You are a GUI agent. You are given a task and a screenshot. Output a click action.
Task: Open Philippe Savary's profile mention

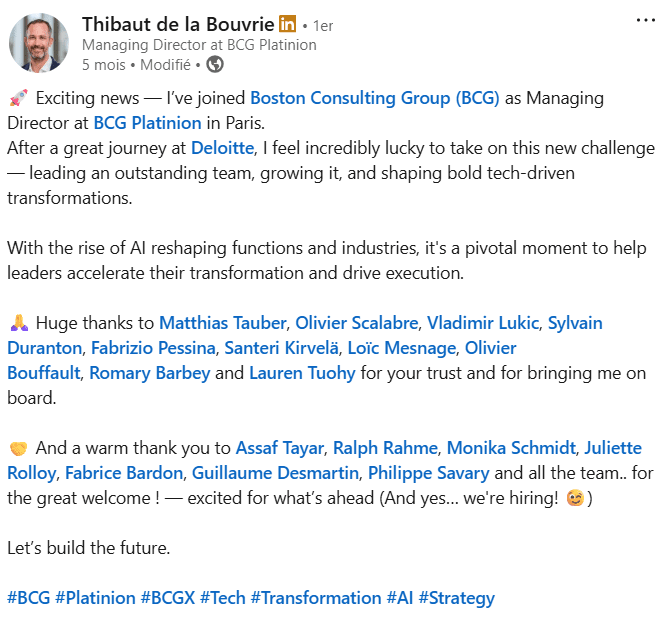click(x=428, y=473)
